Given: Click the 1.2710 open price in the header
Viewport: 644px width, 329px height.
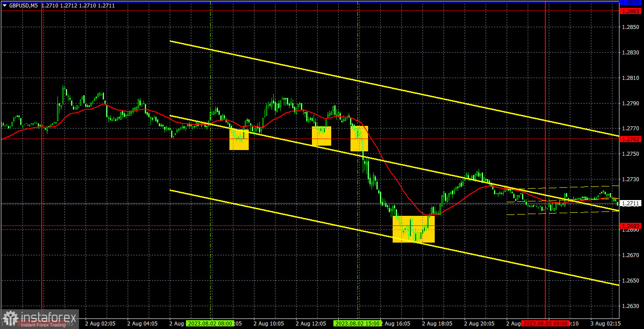Looking at the screenshot, I should click(x=50, y=6).
